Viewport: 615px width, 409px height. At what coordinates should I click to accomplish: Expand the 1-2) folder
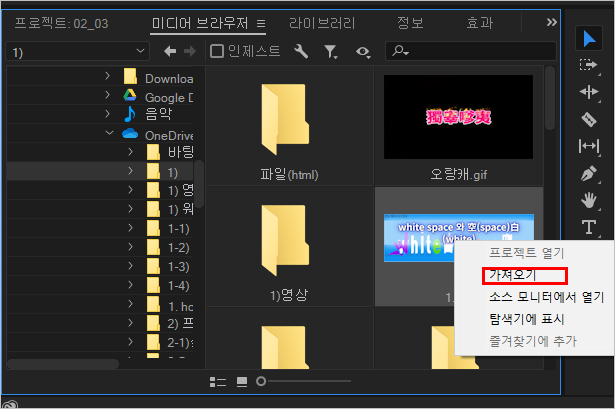click(x=131, y=247)
